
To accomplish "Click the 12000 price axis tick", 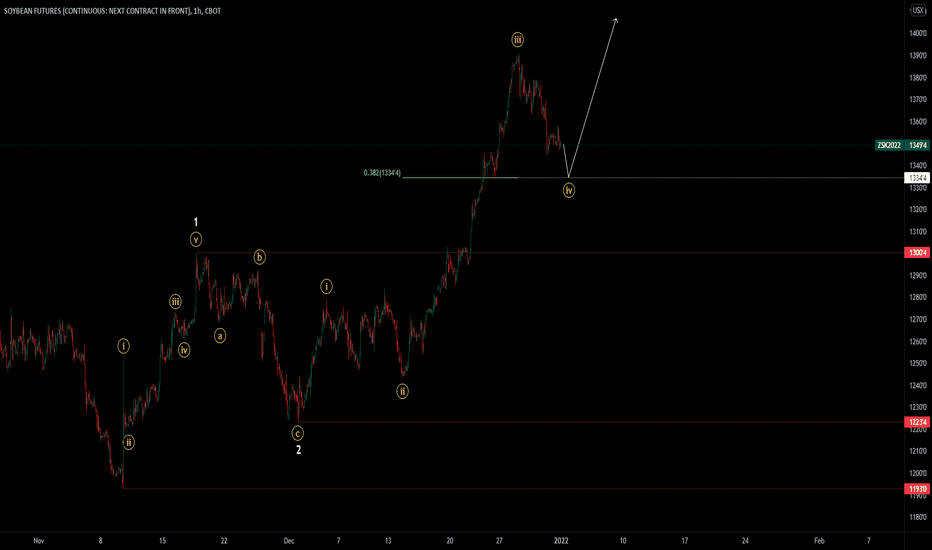I will [918, 473].
